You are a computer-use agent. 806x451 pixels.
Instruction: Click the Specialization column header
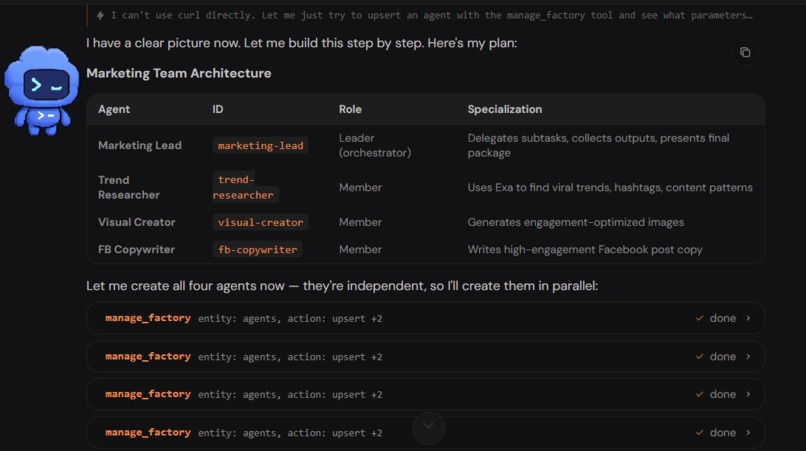[504, 109]
